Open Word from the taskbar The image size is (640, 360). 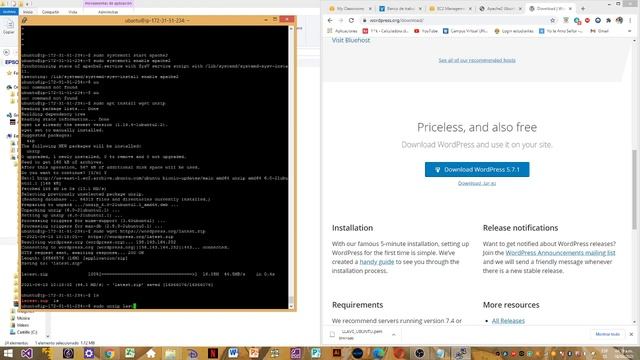(233, 353)
